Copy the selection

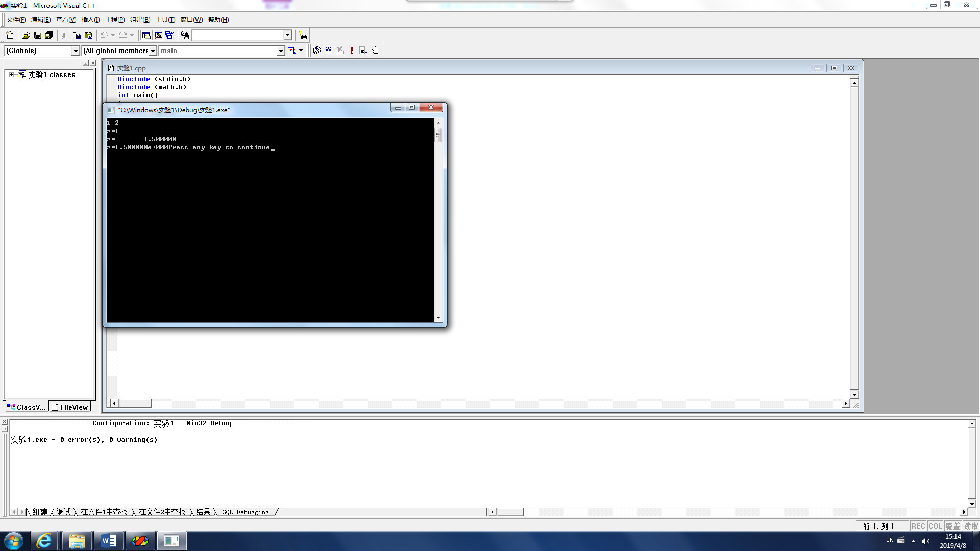pos(77,35)
